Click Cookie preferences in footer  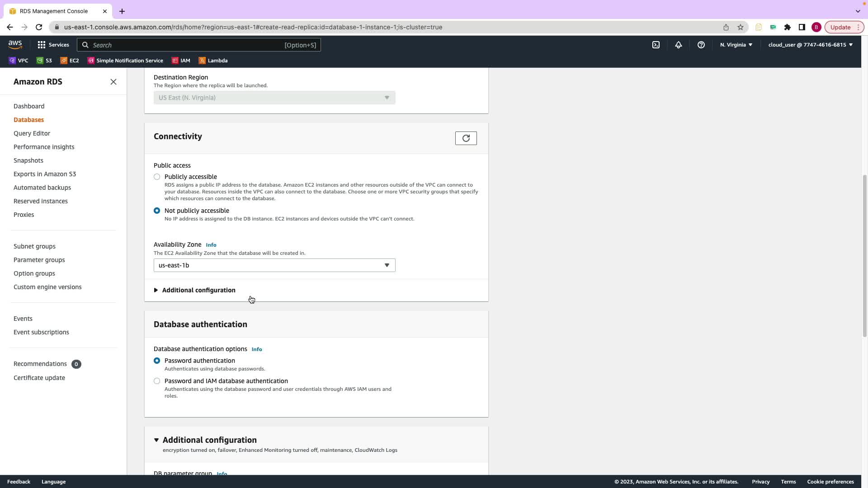click(x=830, y=482)
